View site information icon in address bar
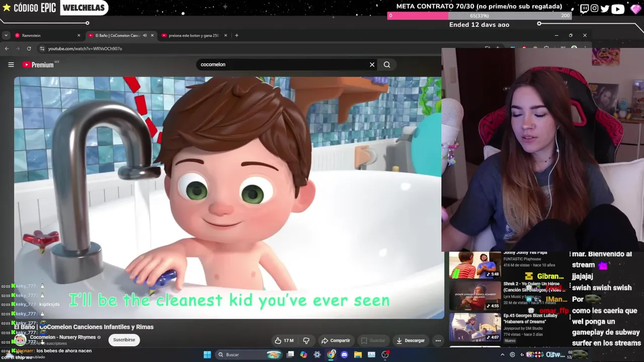 click(42, 48)
